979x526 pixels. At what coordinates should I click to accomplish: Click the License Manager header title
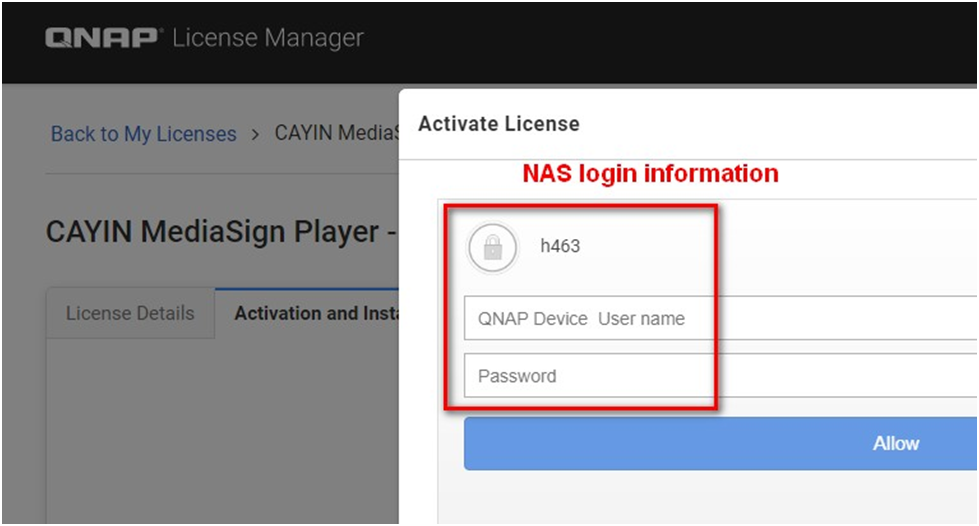268,39
